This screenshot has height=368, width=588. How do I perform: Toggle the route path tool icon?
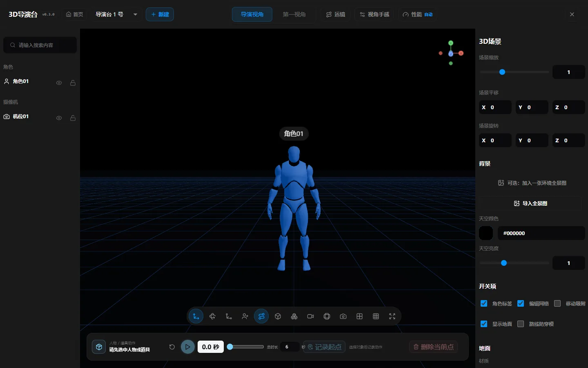[261, 316]
